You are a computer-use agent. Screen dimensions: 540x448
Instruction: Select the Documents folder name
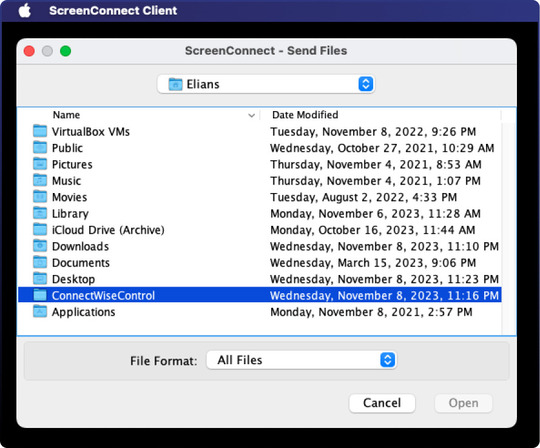(x=81, y=263)
